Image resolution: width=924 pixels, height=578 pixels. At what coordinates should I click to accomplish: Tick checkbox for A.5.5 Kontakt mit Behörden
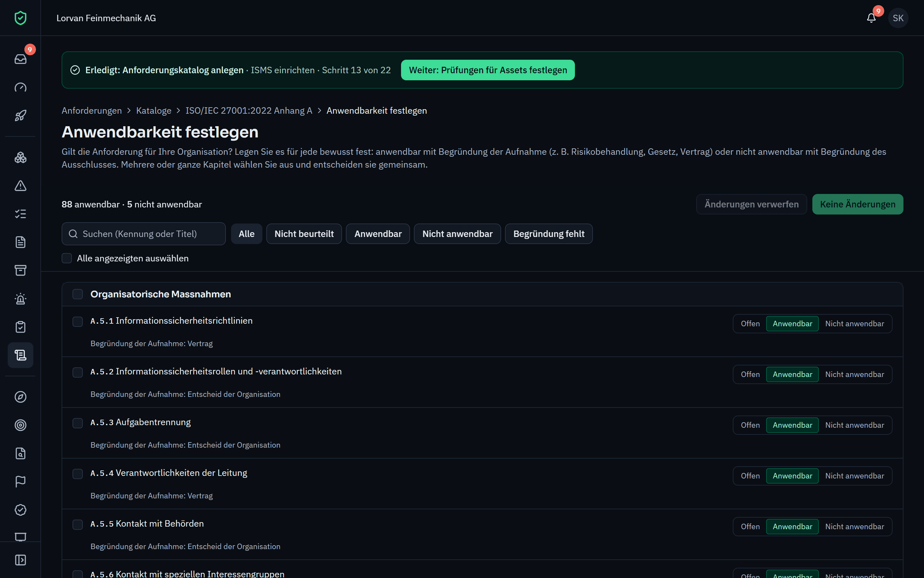78,525
